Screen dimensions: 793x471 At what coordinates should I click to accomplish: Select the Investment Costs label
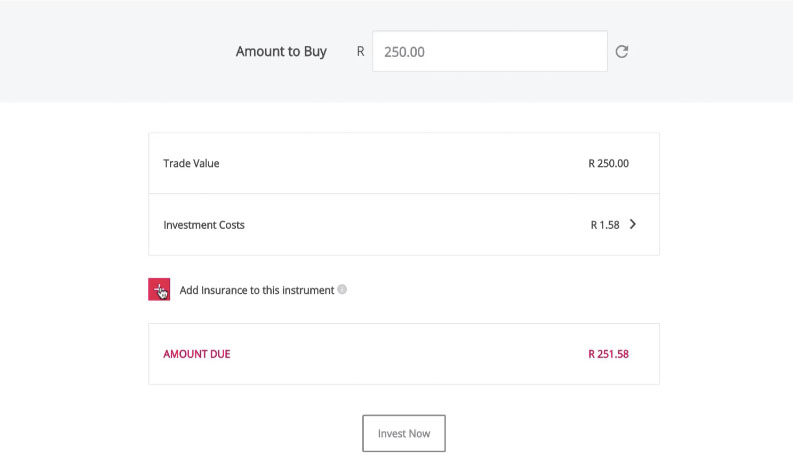pos(204,225)
